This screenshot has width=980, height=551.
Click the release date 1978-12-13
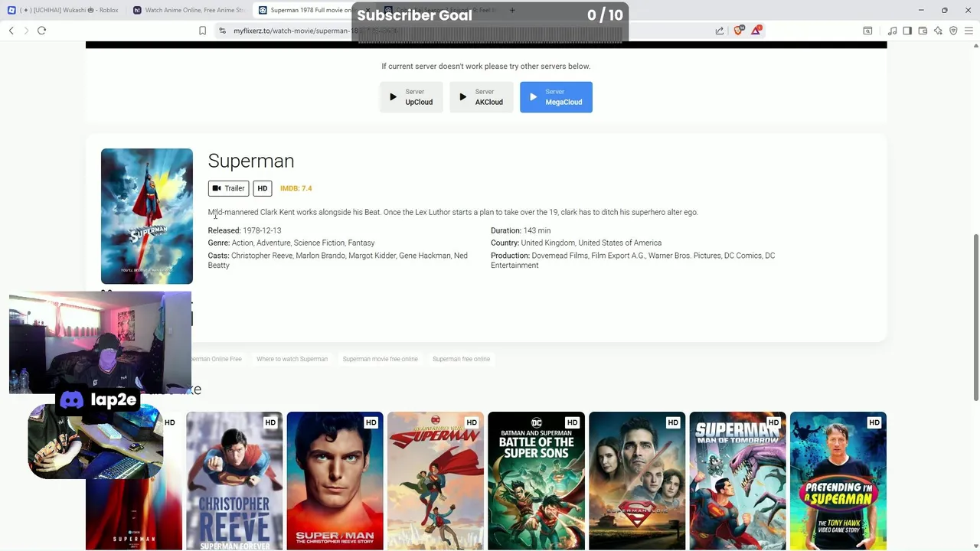click(x=262, y=230)
